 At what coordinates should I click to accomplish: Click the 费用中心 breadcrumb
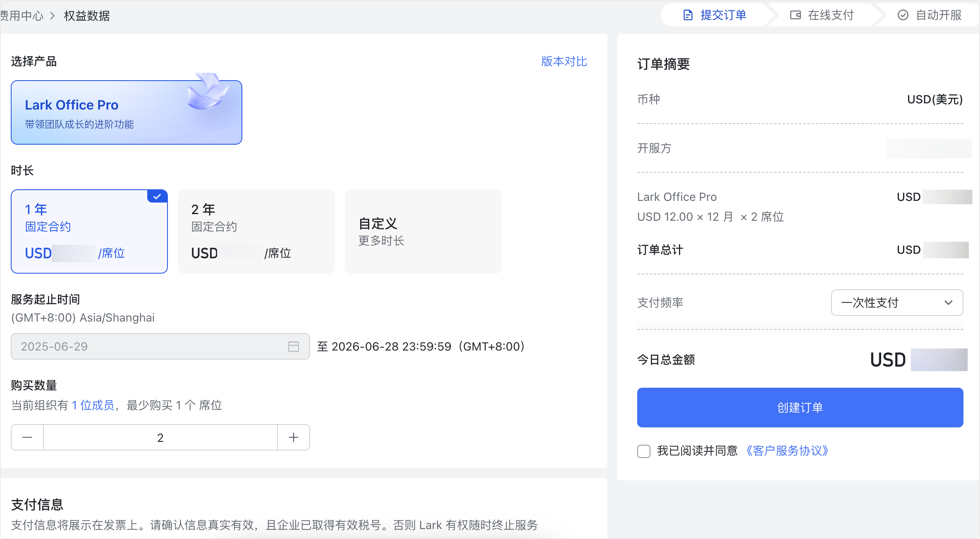coord(22,16)
